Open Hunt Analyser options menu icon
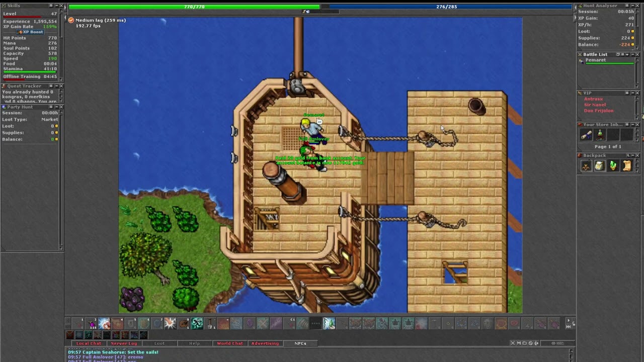Image resolution: width=644 pixels, height=362 pixels. tap(626, 6)
